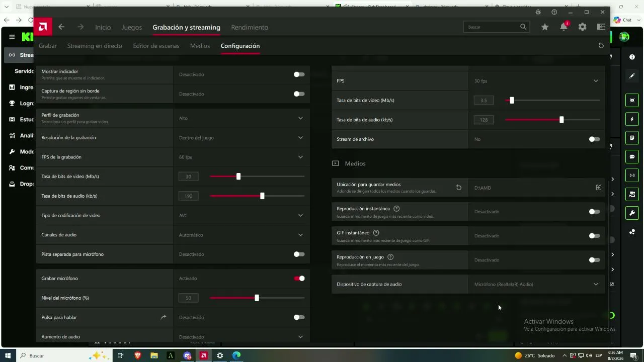
Task: Expand Canales de audio dropdown
Action: tap(242, 235)
